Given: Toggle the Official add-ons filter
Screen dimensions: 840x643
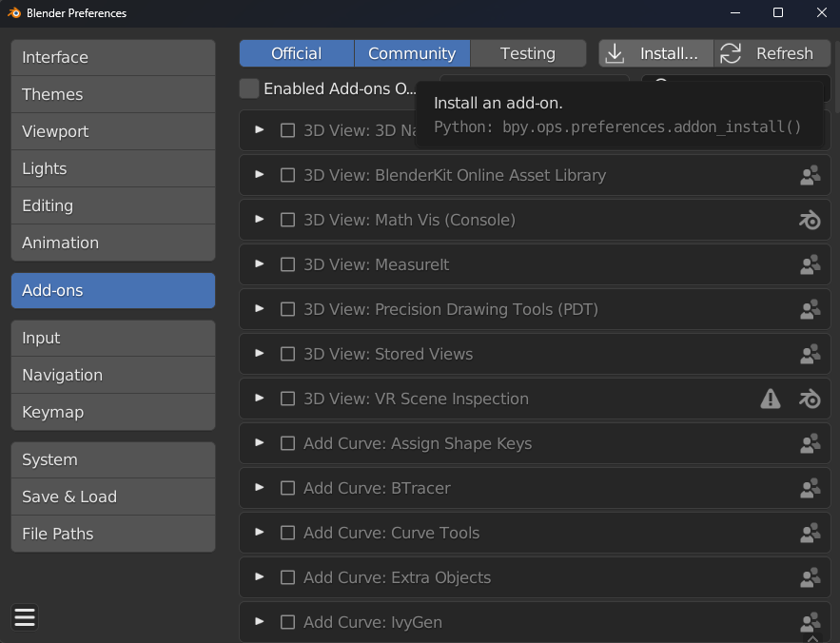Looking at the screenshot, I should pos(297,53).
